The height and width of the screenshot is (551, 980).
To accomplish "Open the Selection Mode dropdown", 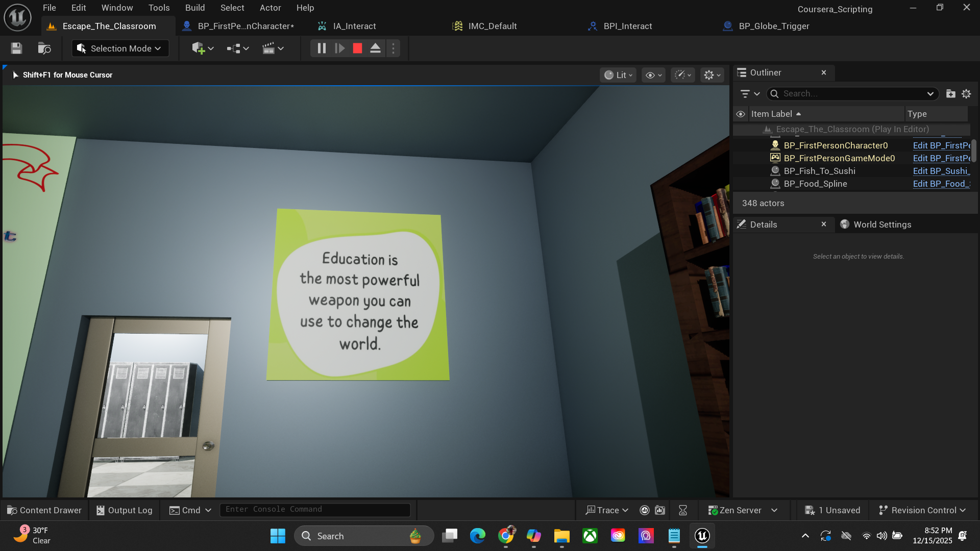I will (120, 48).
